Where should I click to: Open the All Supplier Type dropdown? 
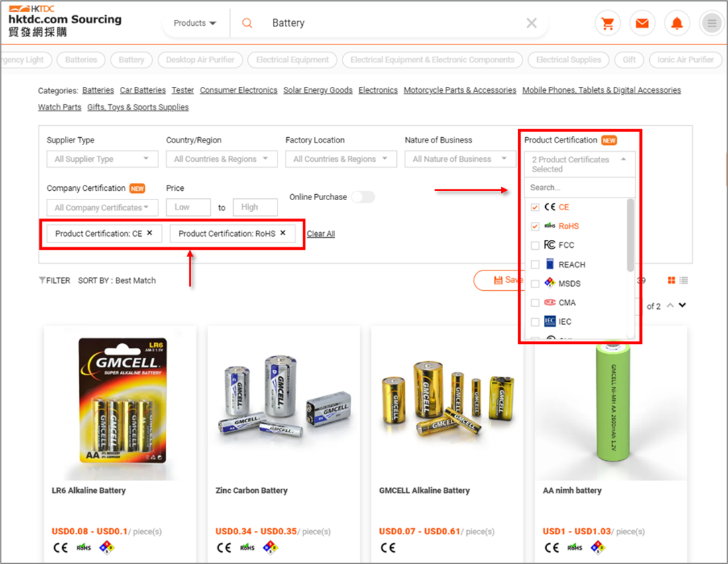(x=102, y=159)
